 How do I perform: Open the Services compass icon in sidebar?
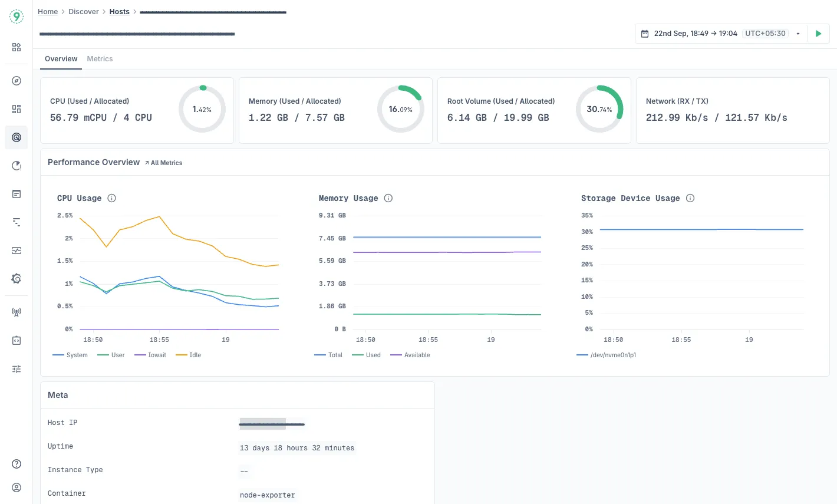16,81
